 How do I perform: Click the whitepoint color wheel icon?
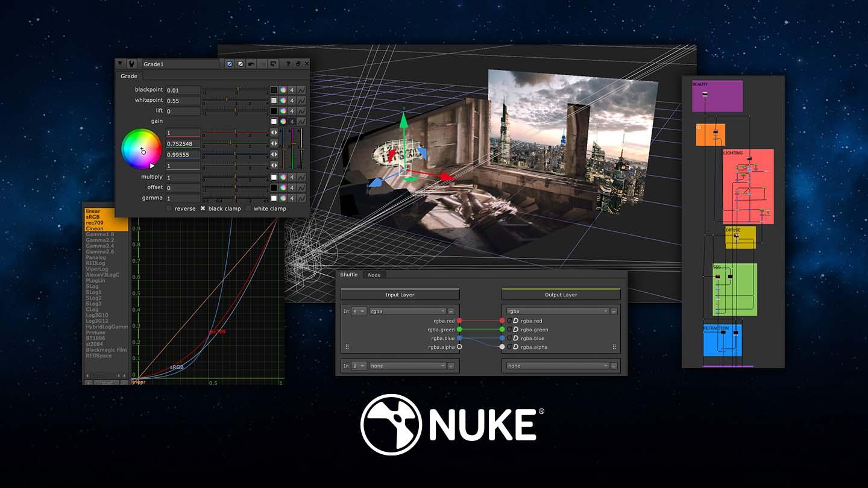283,100
